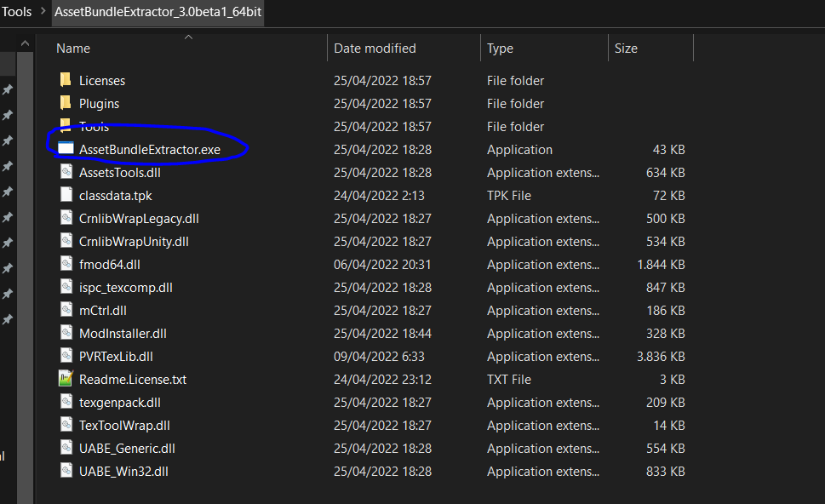The image size is (825, 504).
Task: Click the PVRTexLib.dll file icon
Action: coord(66,356)
